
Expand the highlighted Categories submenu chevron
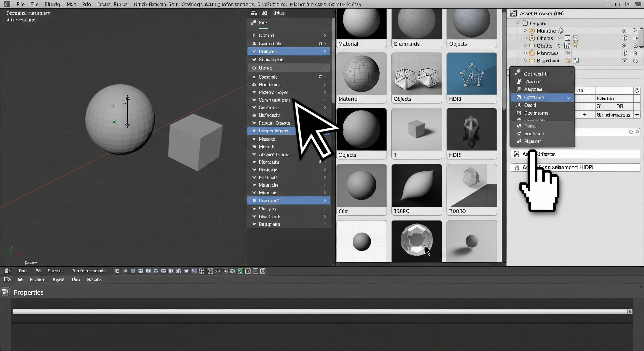[x=325, y=51]
